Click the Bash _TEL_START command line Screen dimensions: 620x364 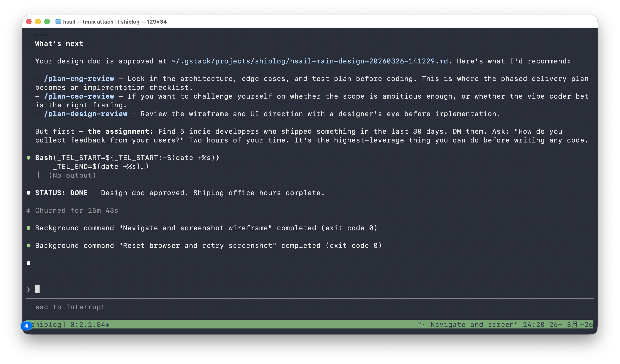(127, 157)
